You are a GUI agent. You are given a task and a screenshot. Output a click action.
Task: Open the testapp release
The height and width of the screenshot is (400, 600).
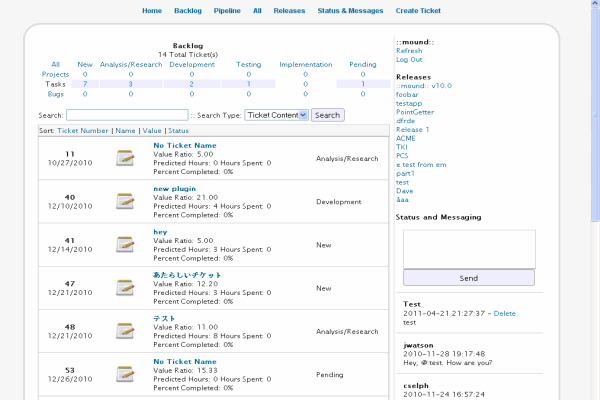pos(409,103)
